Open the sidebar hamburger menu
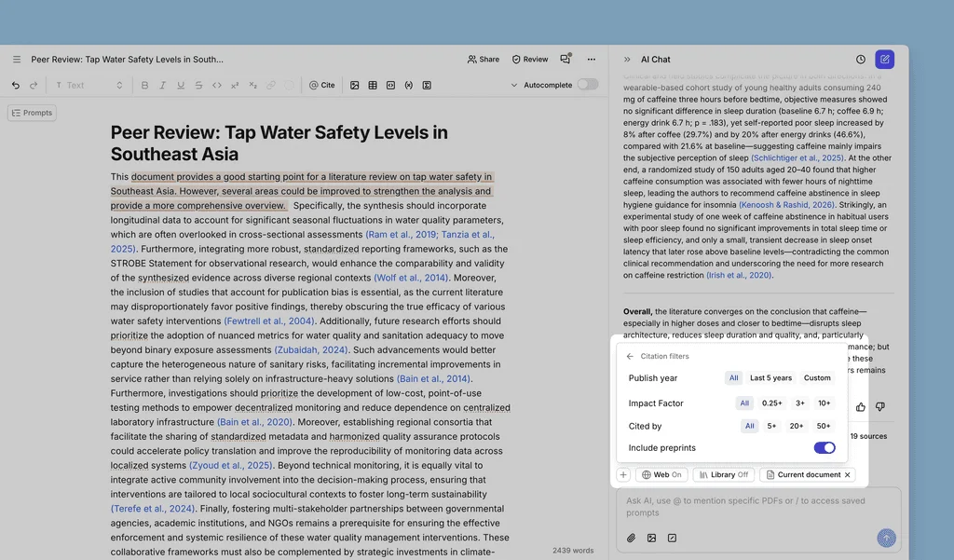This screenshot has height=560, width=954. coord(17,60)
